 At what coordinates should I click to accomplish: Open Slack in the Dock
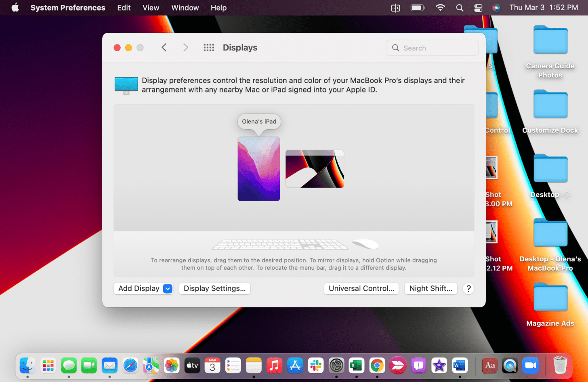pyautogui.click(x=315, y=366)
